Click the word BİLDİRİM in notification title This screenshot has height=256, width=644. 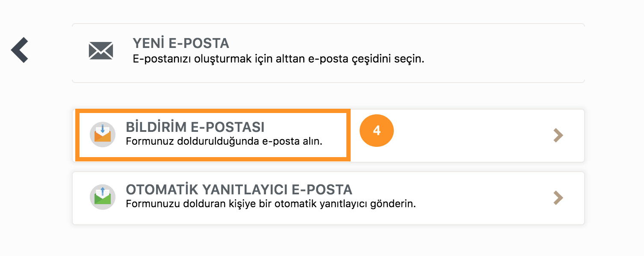[157, 127]
